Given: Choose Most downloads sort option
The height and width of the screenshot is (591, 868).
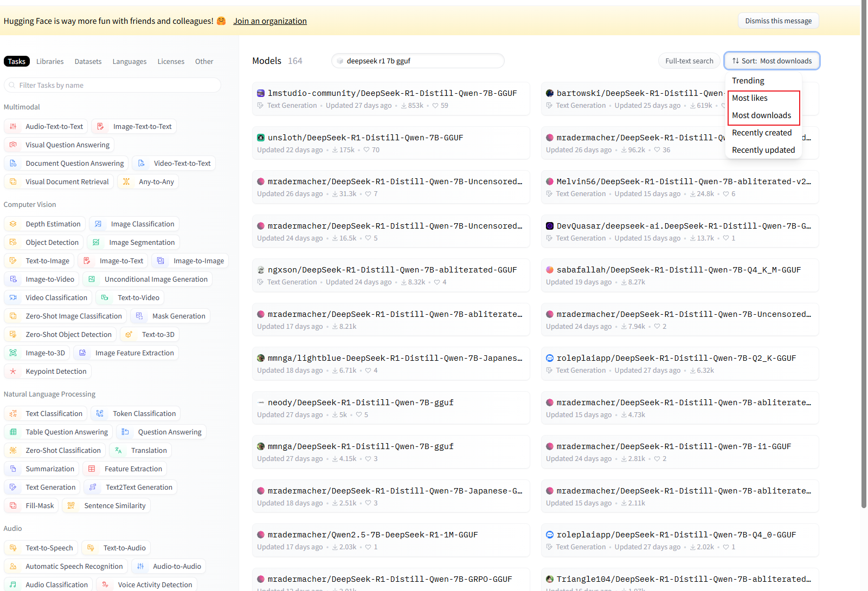Looking at the screenshot, I should (762, 115).
